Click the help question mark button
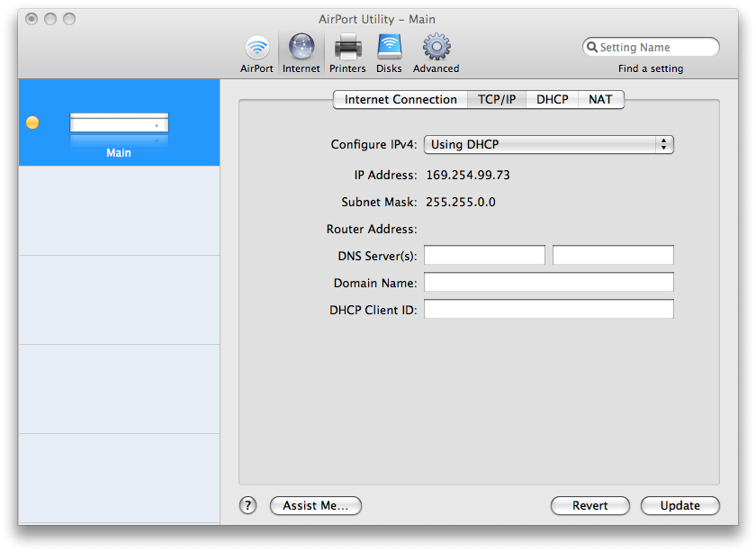The image size is (756, 552). 247,505
